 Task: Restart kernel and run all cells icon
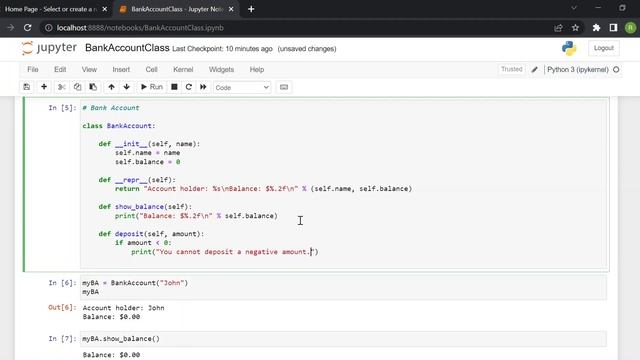click(x=203, y=87)
